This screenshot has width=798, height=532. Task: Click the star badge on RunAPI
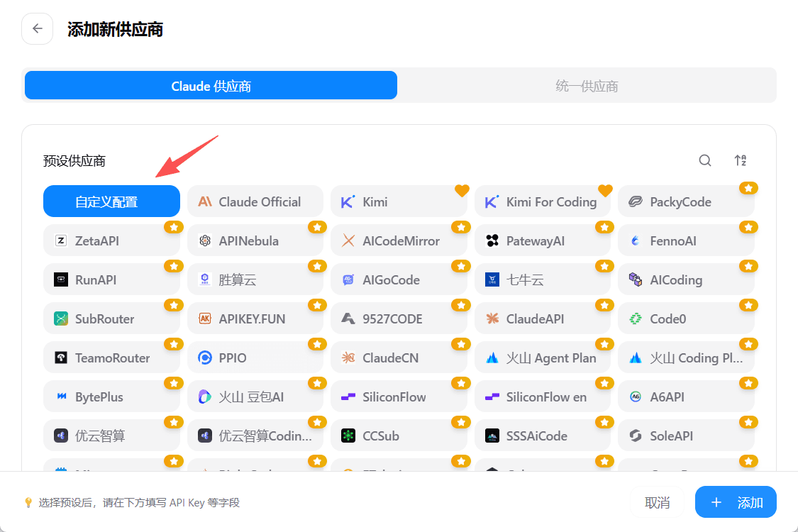(174, 266)
